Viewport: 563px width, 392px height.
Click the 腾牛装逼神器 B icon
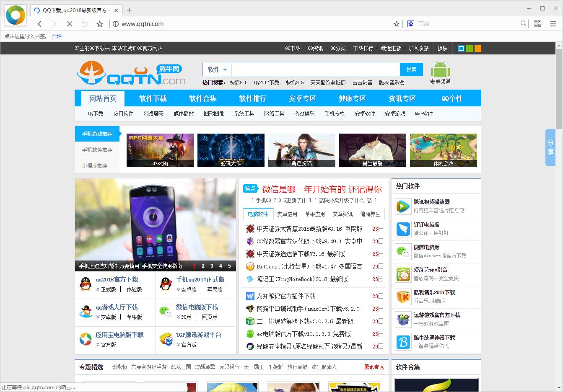click(403, 342)
